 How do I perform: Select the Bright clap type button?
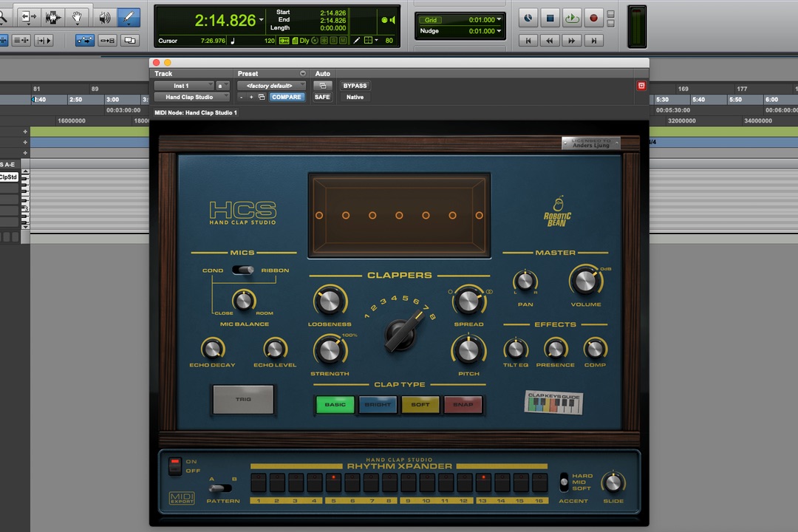[378, 404]
